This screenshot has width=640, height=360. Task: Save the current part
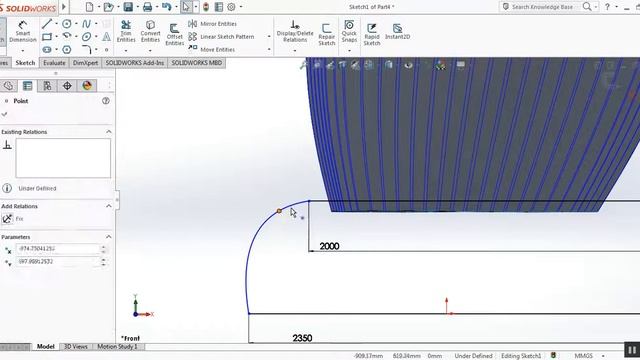[x=128, y=7]
